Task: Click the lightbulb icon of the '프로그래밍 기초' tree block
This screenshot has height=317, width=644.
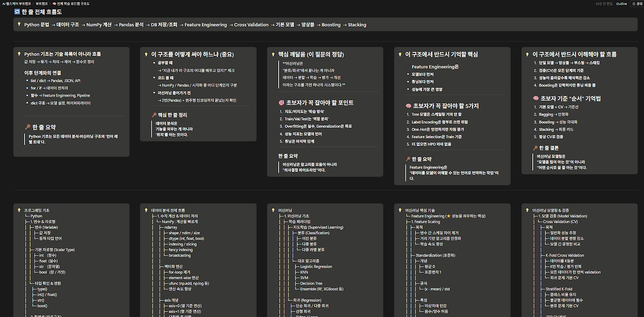Action: click(19, 210)
